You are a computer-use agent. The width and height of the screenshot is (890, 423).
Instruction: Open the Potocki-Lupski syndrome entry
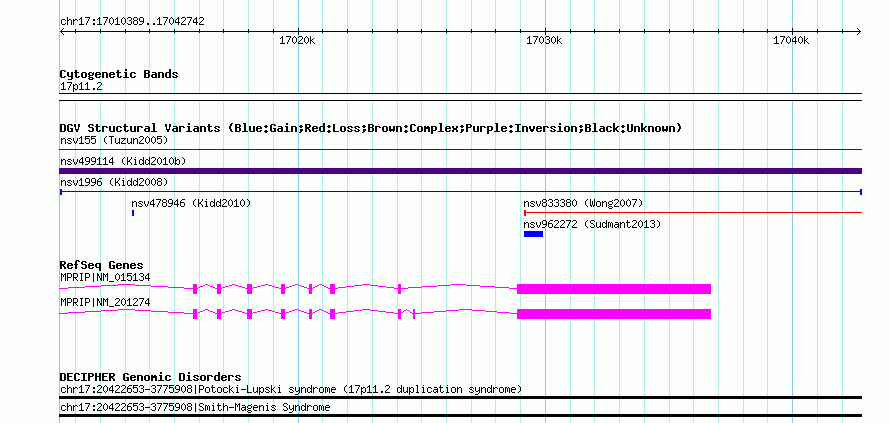291,390
